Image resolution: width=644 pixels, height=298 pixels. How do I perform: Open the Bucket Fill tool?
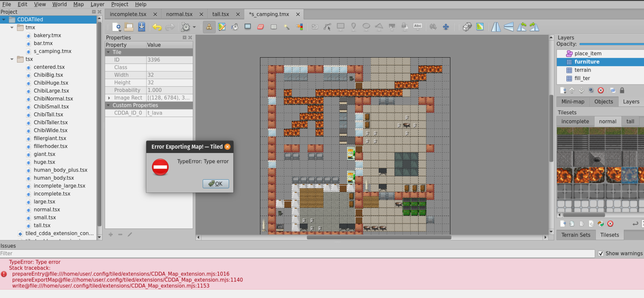(235, 27)
